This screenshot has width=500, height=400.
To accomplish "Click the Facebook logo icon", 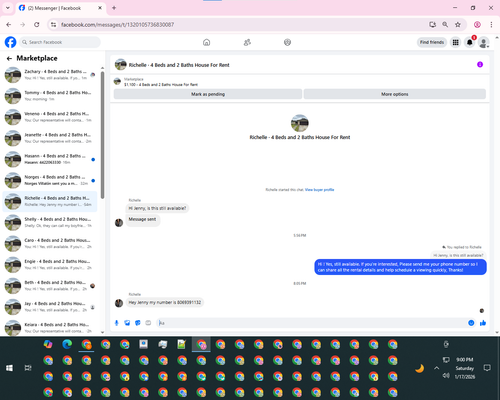I will click(10, 42).
